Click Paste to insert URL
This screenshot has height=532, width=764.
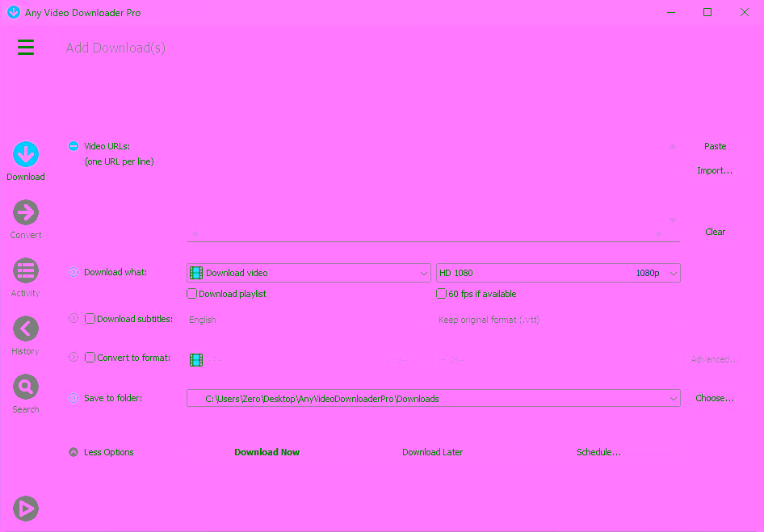pyautogui.click(x=716, y=146)
